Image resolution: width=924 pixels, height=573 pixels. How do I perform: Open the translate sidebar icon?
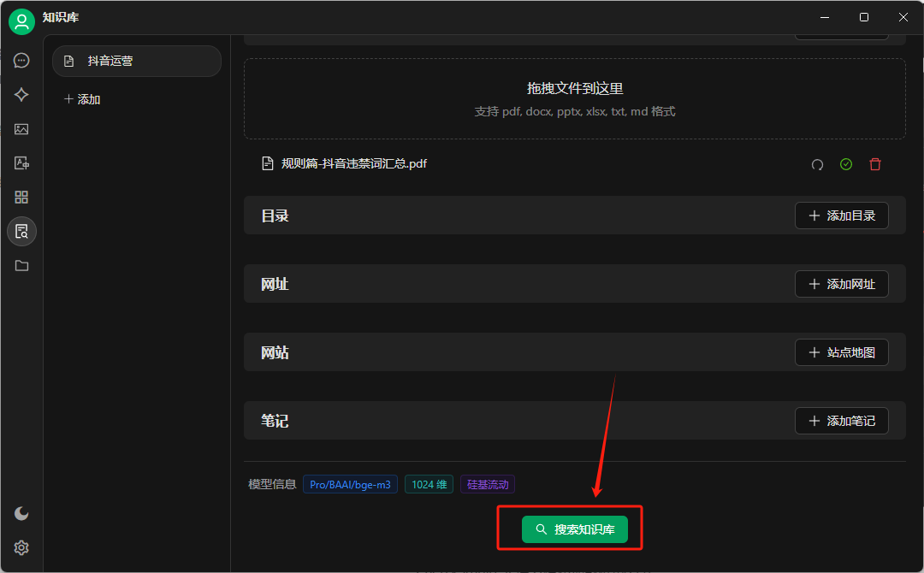[22, 163]
